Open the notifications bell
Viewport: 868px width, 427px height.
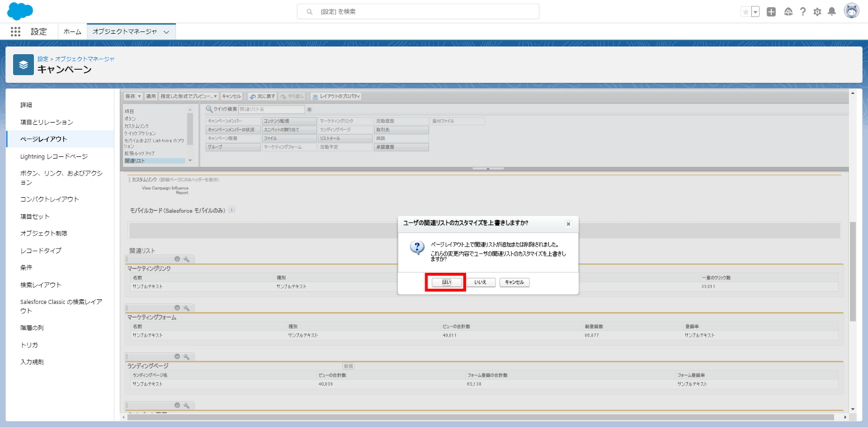[832, 12]
